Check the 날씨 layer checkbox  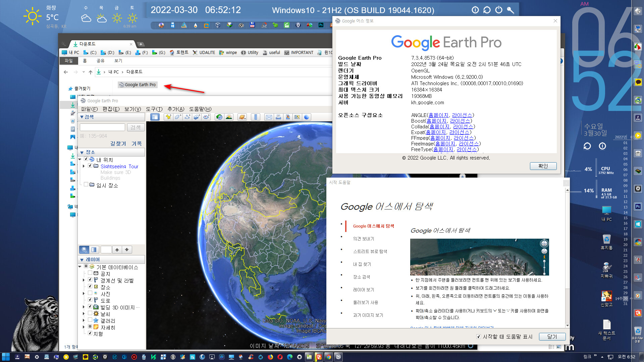[x=90, y=313]
